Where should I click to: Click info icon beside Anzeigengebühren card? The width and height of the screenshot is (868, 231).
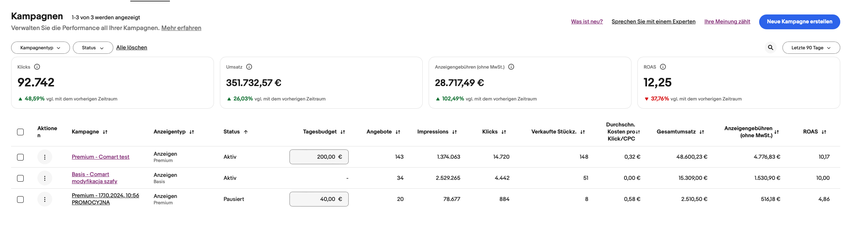(511, 67)
